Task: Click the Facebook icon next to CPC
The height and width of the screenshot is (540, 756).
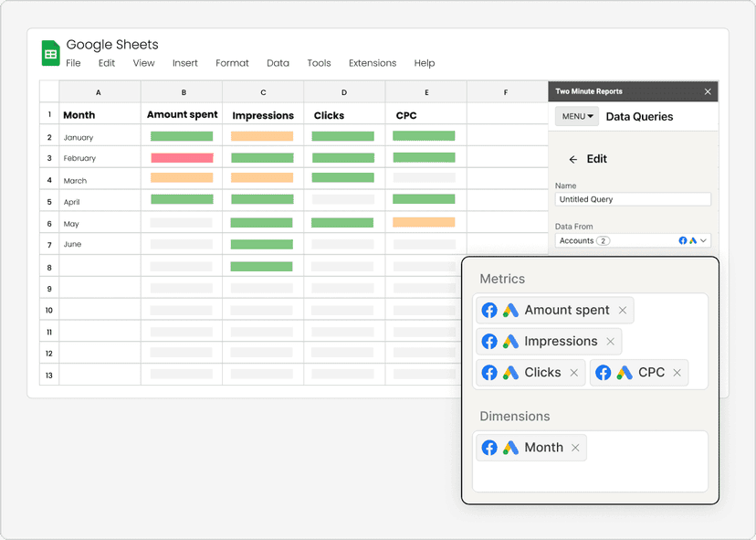Action: click(x=604, y=373)
